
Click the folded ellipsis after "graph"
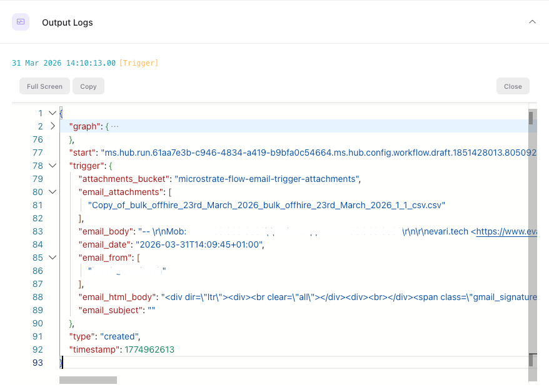(x=115, y=126)
